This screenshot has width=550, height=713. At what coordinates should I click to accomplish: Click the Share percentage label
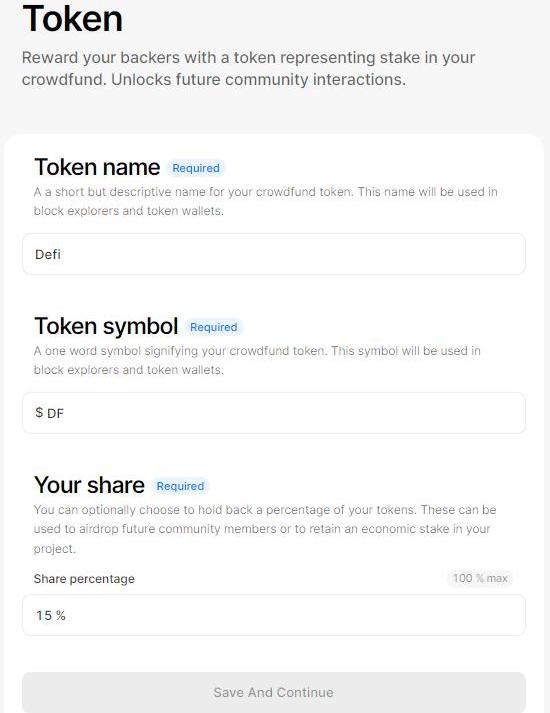click(x=84, y=579)
